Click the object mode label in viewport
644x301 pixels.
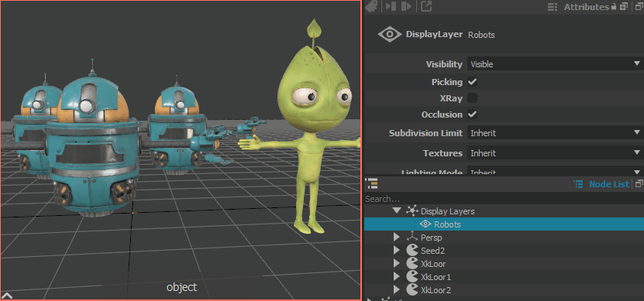pyautogui.click(x=181, y=287)
